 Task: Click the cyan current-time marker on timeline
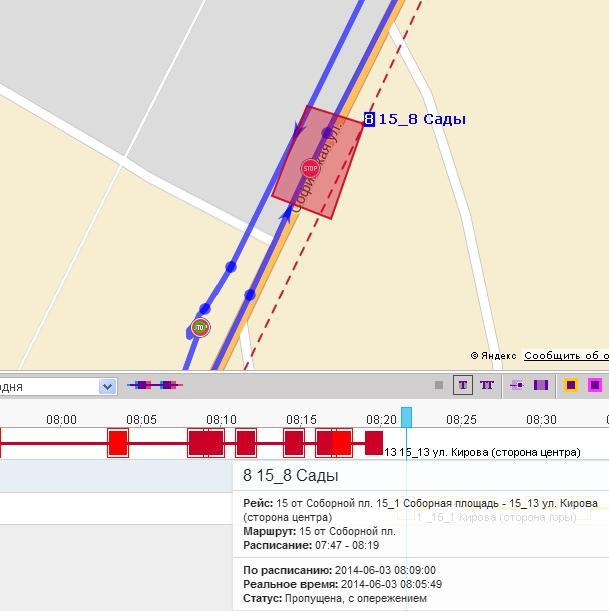click(x=406, y=417)
